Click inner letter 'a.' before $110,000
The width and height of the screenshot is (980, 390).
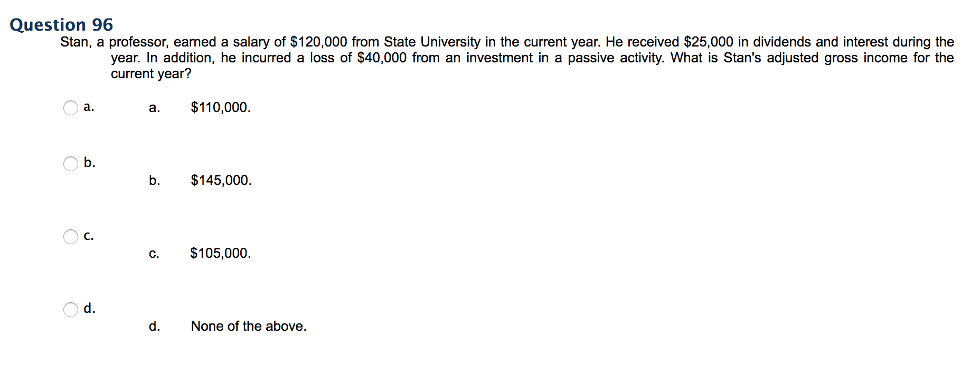pyautogui.click(x=154, y=108)
